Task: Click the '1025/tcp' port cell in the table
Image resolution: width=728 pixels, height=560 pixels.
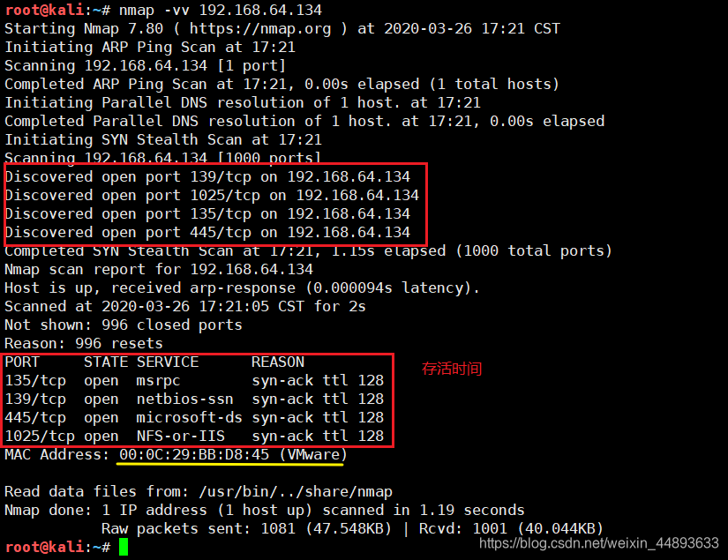Action: tap(40, 437)
